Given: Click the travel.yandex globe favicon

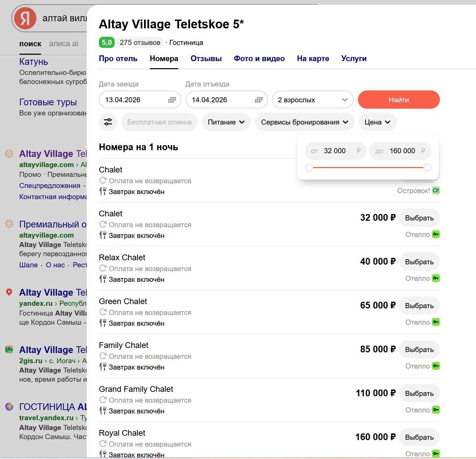Looking at the screenshot, I should point(9,406).
